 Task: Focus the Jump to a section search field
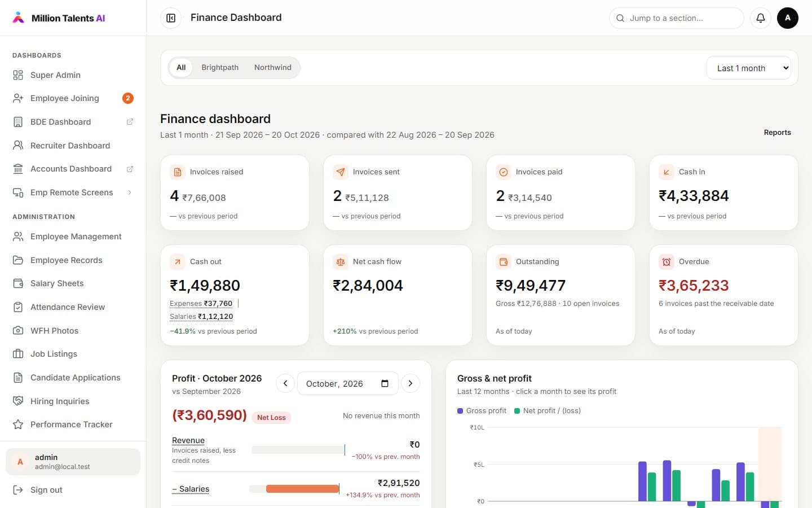pos(676,18)
